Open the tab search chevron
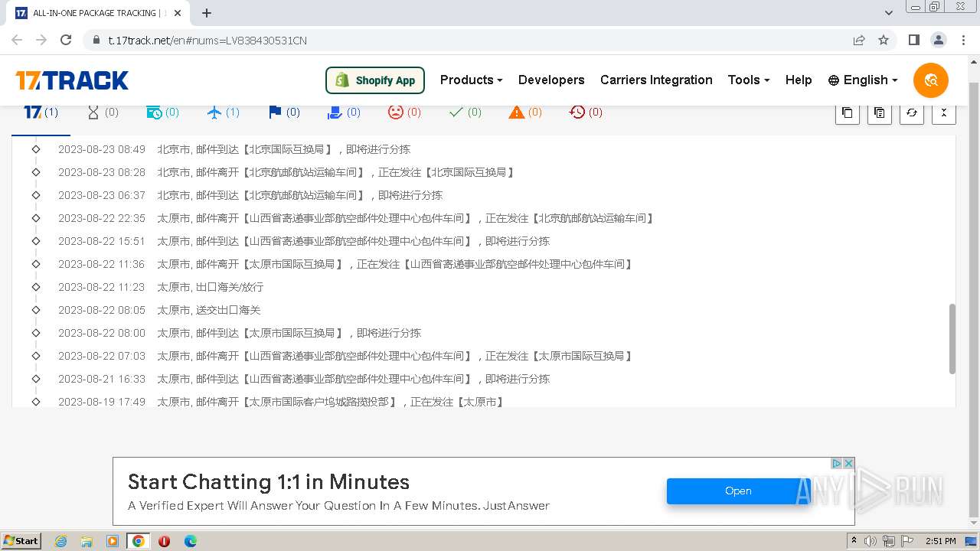 [x=889, y=13]
